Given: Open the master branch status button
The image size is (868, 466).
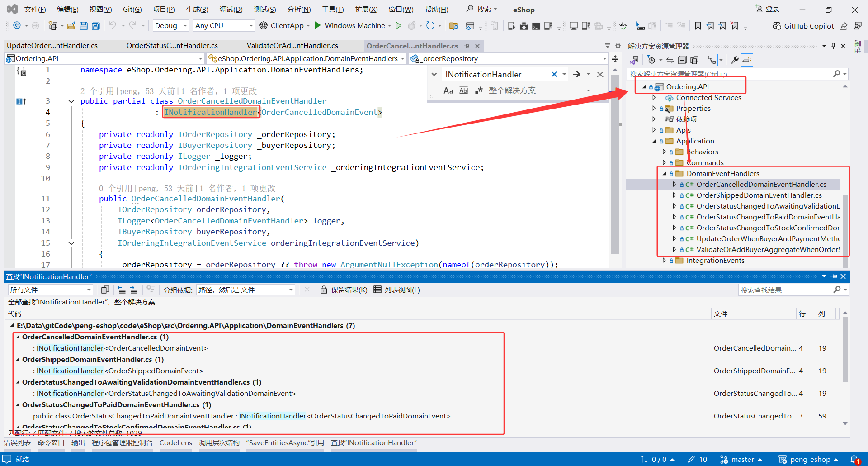Looking at the screenshot, I should click(741, 460).
